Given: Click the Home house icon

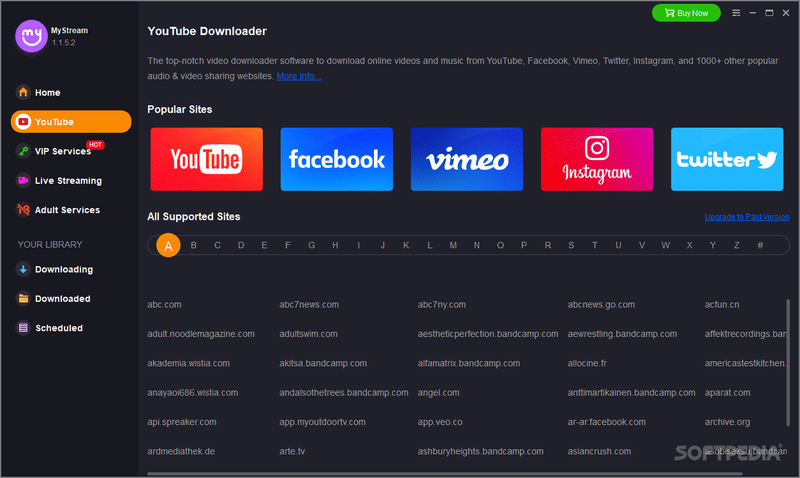Looking at the screenshot, I should [23, 92].
